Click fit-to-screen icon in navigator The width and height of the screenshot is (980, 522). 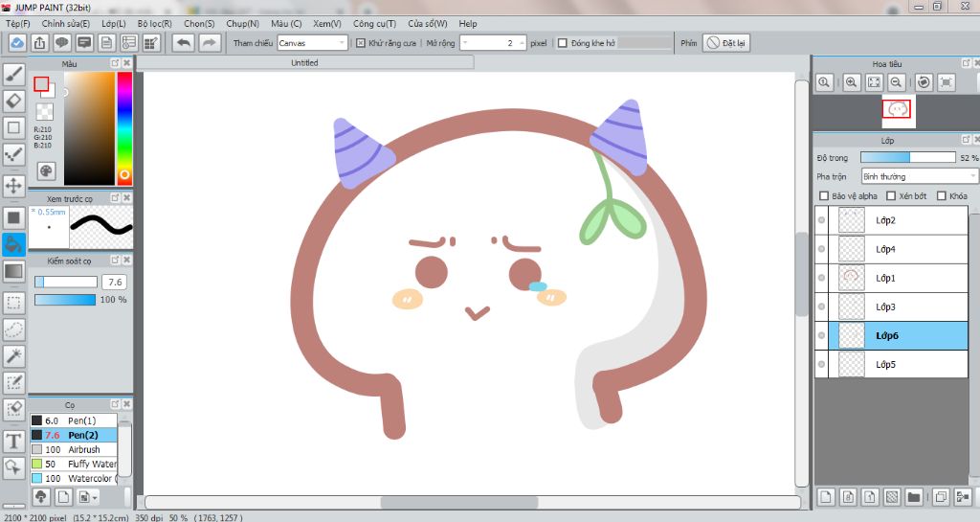tap(874, 82)
